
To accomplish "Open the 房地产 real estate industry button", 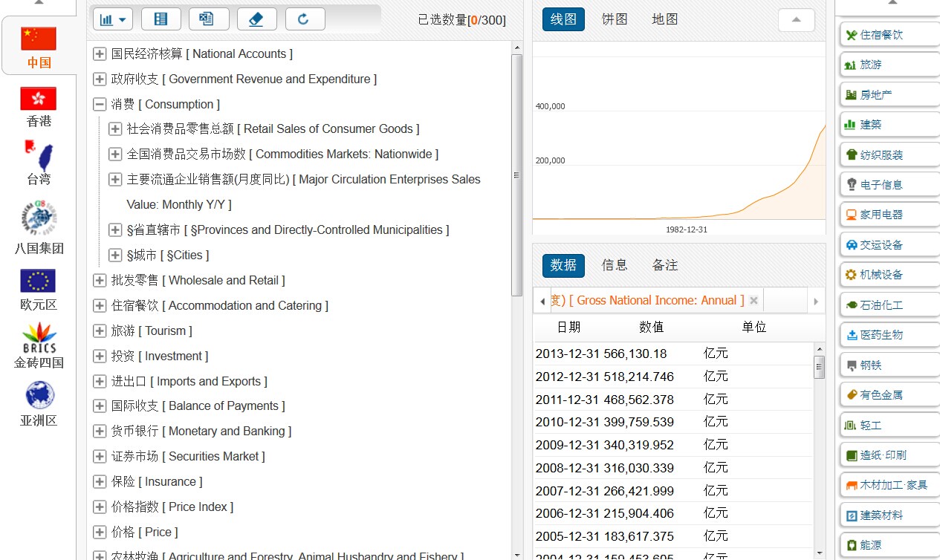I will point(889,95).
